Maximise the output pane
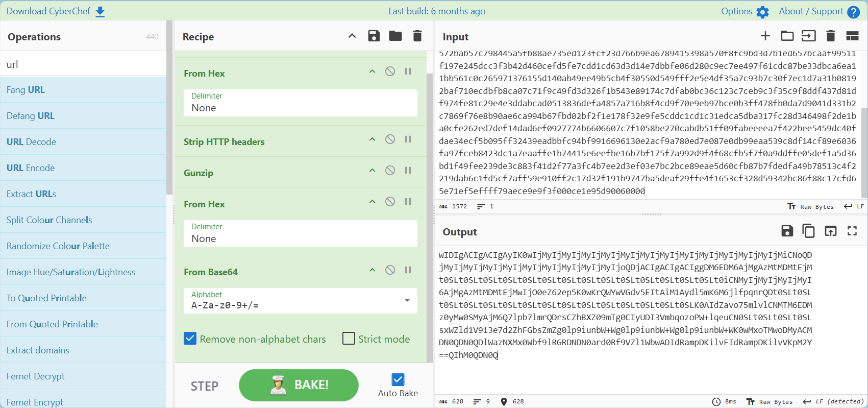Screen dimensions: 868x408 tap(852, 231)
